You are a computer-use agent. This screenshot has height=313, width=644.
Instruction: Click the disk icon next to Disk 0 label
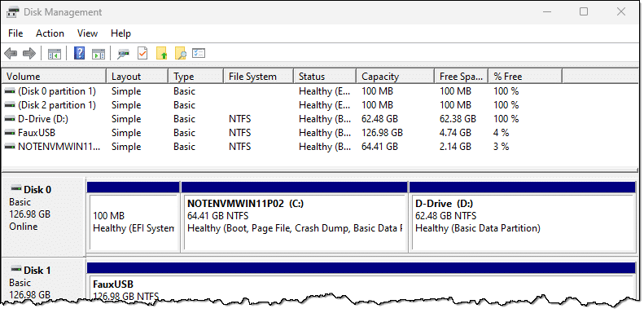point(16,188)
